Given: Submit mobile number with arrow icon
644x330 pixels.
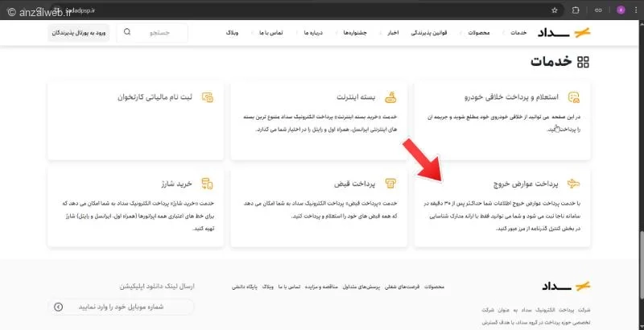Looking at the screenshot, I should coord(58,307).
